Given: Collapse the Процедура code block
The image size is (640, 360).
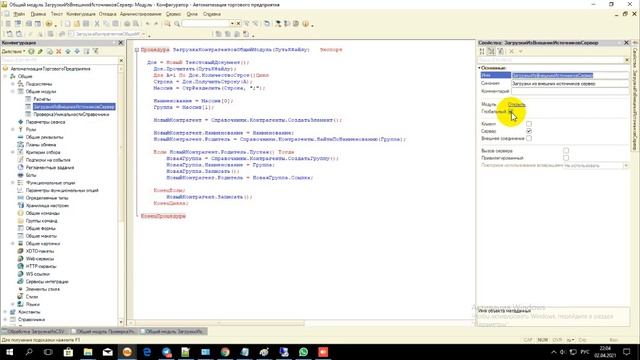Looking at the screenshot, I should click(137, 50).
